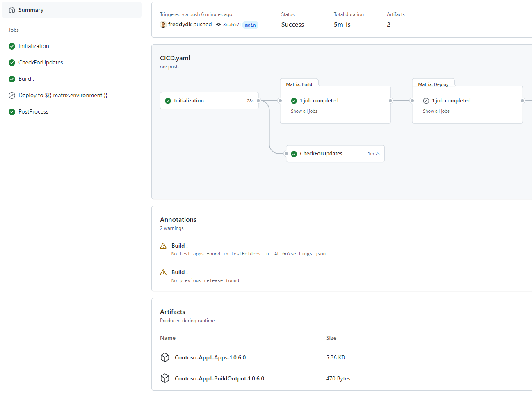
Task: Select the home icon next to Summary
Action: pyautogui.click(x=11, y=9)
